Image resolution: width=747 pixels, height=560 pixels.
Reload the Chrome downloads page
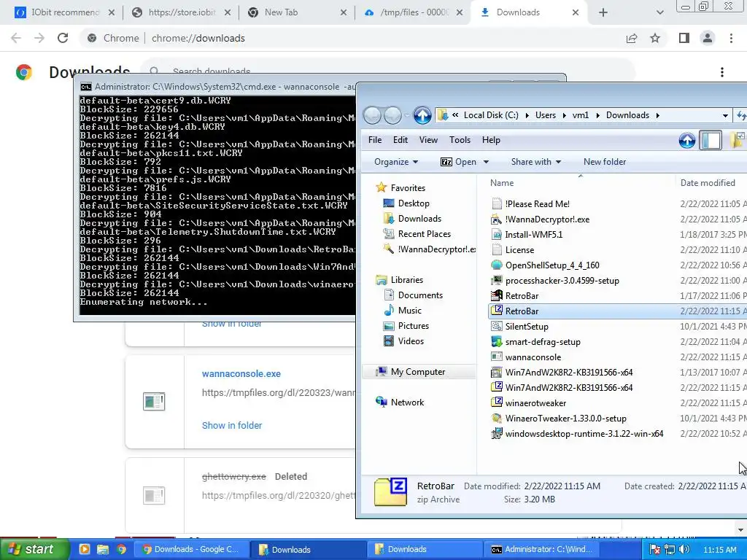[63, 38]
